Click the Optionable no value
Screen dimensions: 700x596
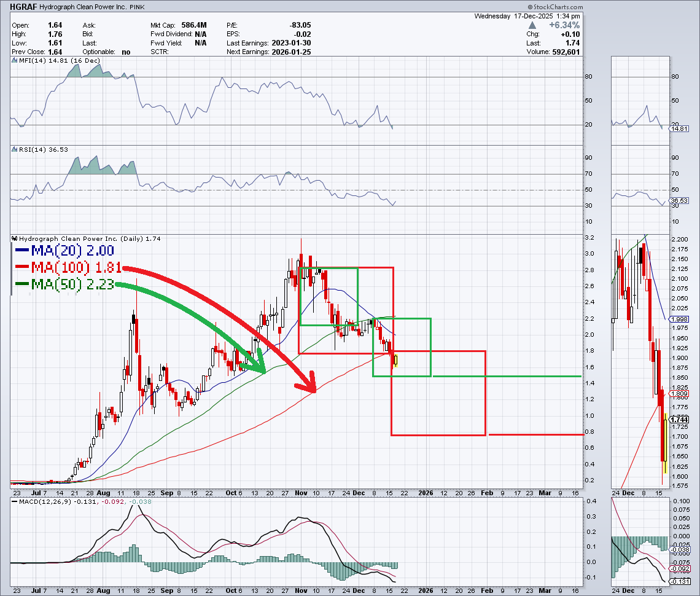click(126, 52)
